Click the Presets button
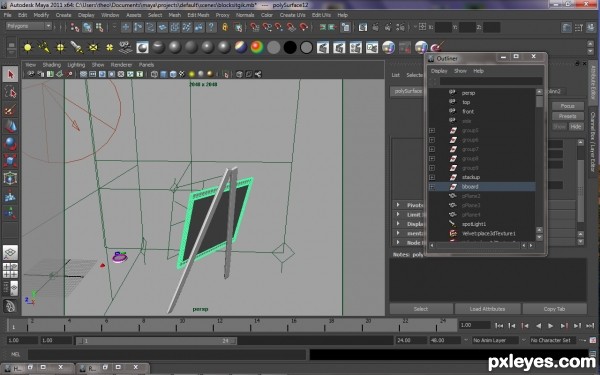 (567, 116)
